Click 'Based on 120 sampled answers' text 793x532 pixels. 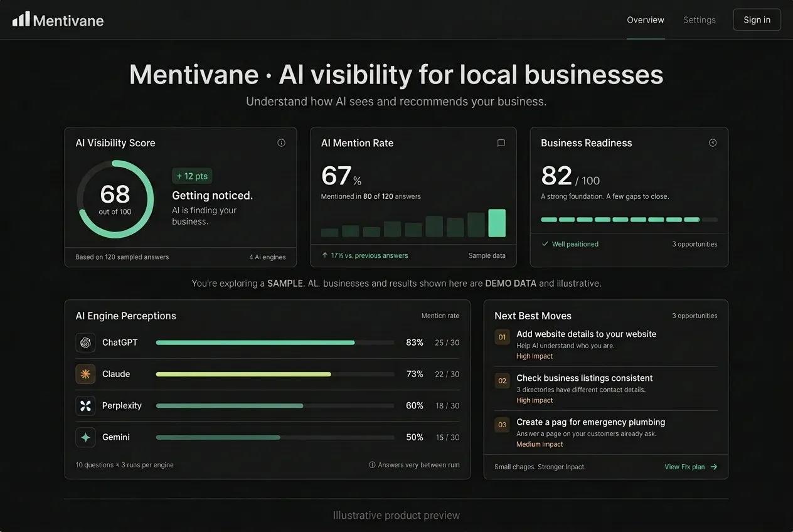pyautogui.click(x=122, y=257)
